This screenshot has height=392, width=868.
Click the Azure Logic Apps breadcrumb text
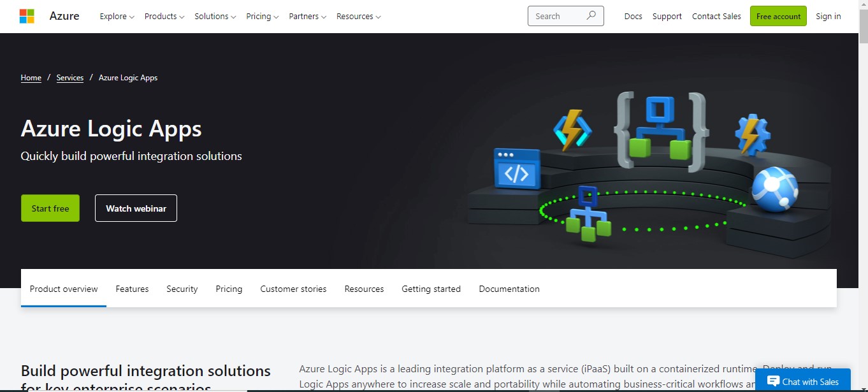[128, 78]
